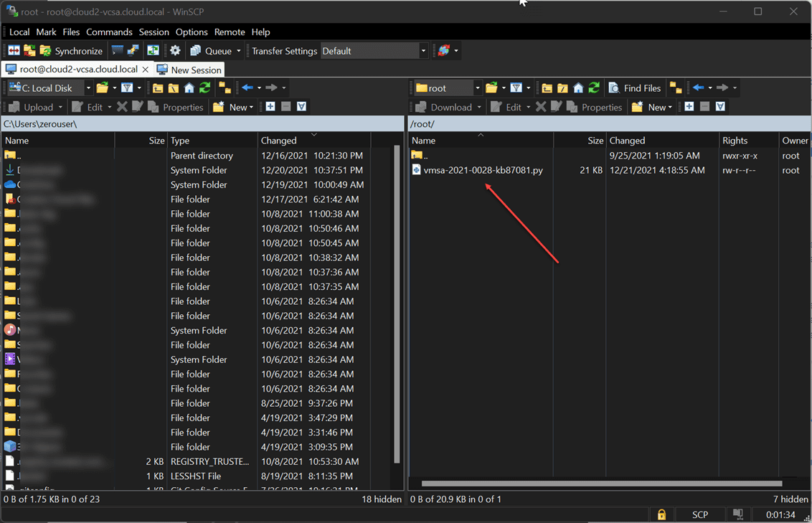
Task: Open the remote root directory dropdown
Action: coord(477,88)
